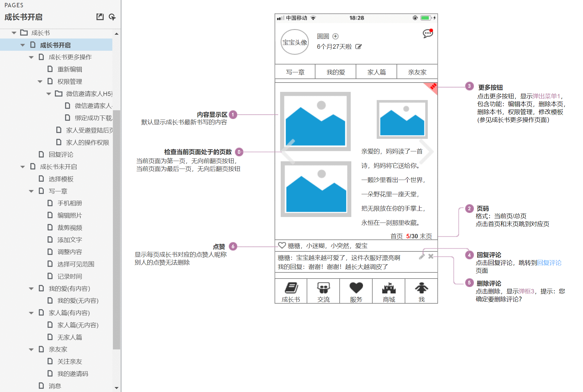Click annotation marker 6 for 点赞

[233, 246]
